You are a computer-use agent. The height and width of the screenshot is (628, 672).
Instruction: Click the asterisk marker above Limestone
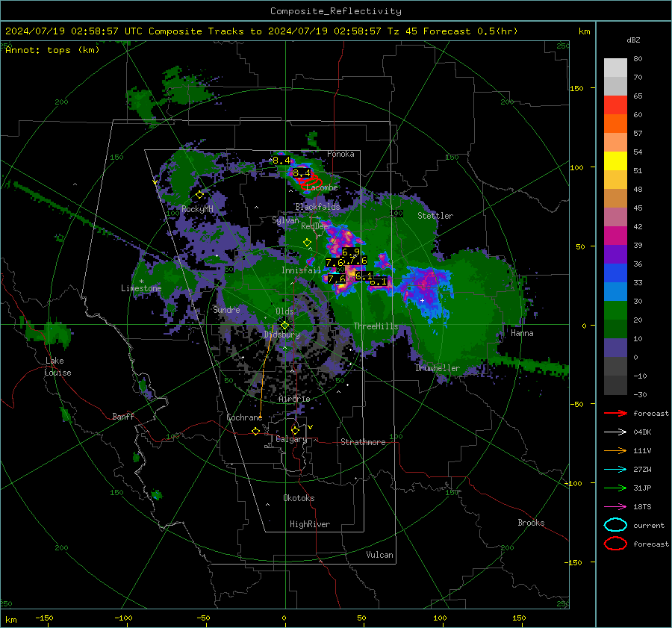point(141,282)
